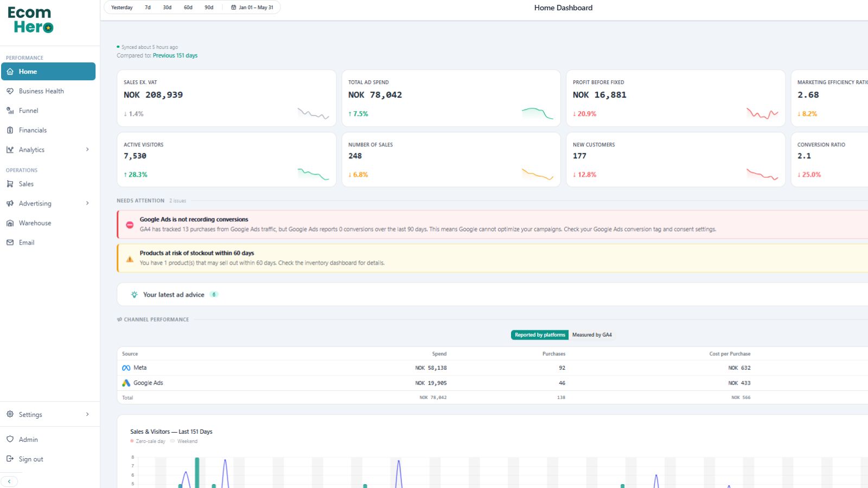Expand the Advertising submenu chevron
The height and width of the screenshot is (488, 868).
tap(87, 203)
